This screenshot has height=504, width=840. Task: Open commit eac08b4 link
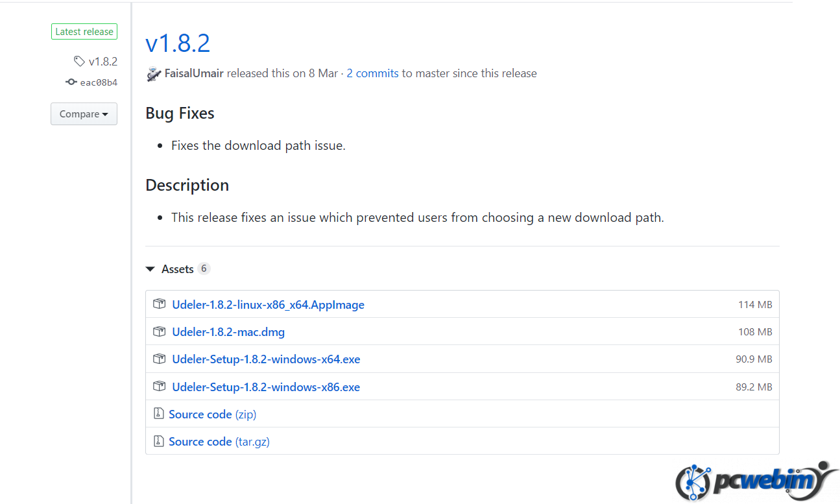click(x=99, y=82)
